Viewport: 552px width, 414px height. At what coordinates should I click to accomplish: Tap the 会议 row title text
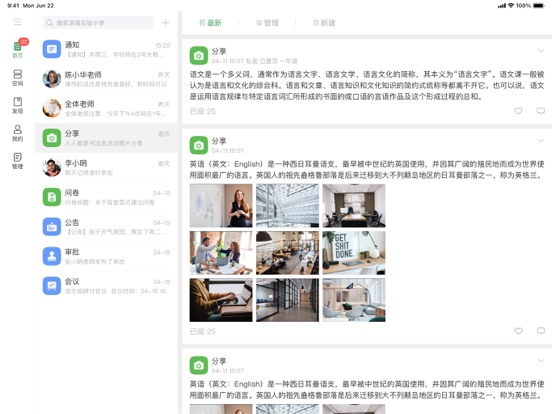pyautogui.click(x=72, y=281)
